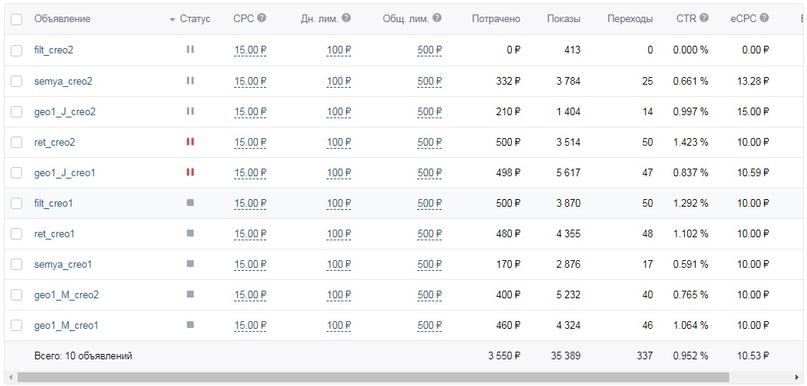Click the stopped status icon for ret_creo1
807x386 pixels.
[190, 233]
